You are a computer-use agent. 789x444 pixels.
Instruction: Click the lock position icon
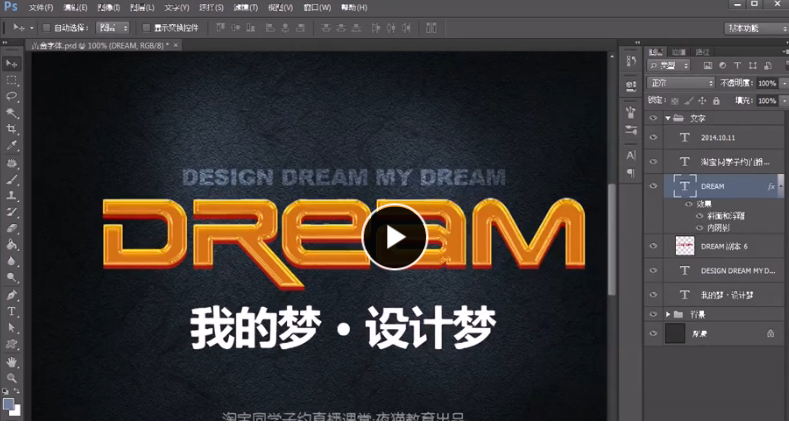[x=702, y=101]
